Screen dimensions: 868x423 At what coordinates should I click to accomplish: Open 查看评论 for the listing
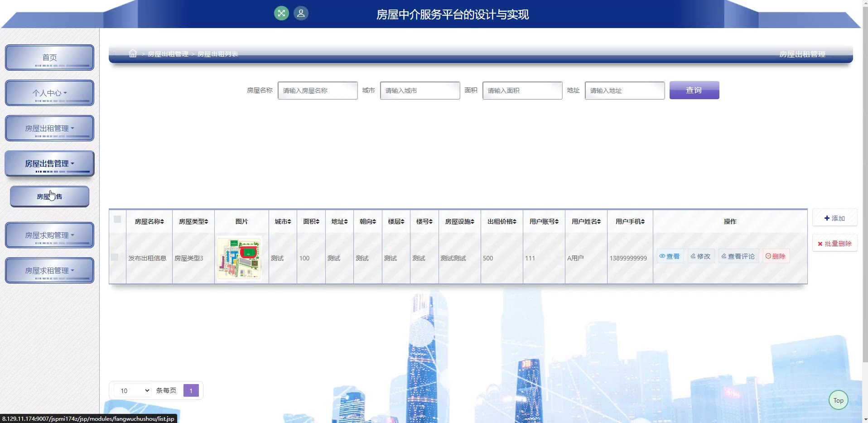(738, 256)
